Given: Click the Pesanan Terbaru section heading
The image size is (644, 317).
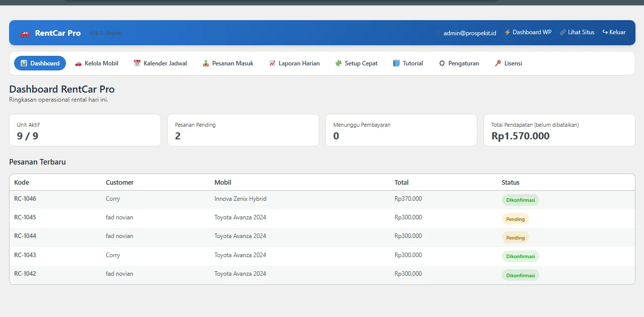Looking at the screenshot, I should tap(37, 162).
